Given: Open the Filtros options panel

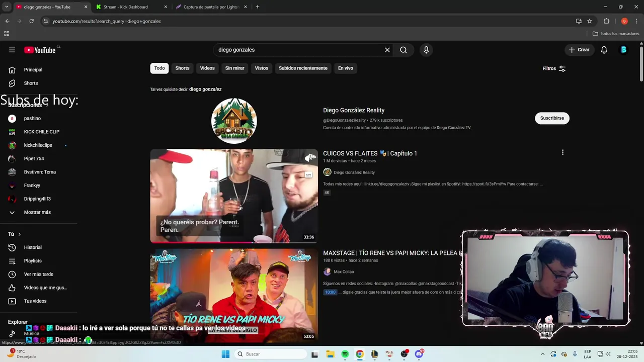Looking at the screenshot, I should coord(554,68).
